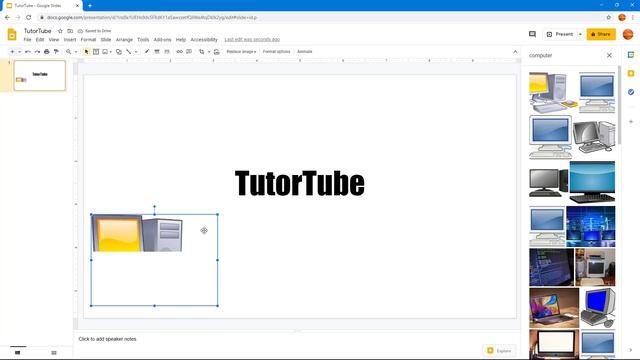
Task: Star the TutorTube presentation
Action: pos(60,31)
